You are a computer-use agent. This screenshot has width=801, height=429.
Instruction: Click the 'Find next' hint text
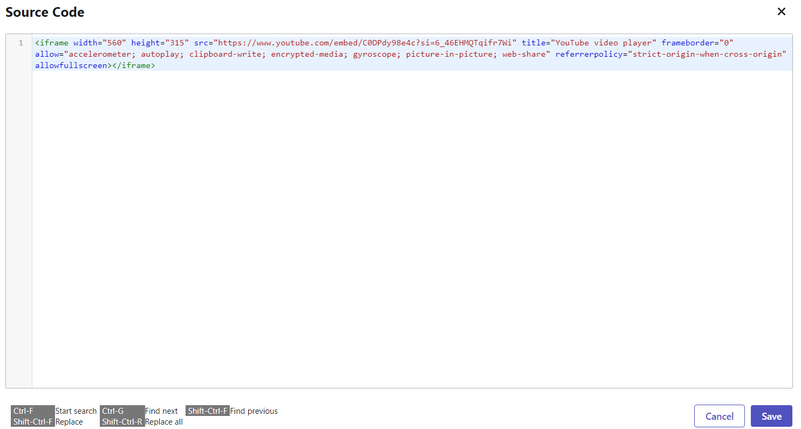[x=161, y=411]
